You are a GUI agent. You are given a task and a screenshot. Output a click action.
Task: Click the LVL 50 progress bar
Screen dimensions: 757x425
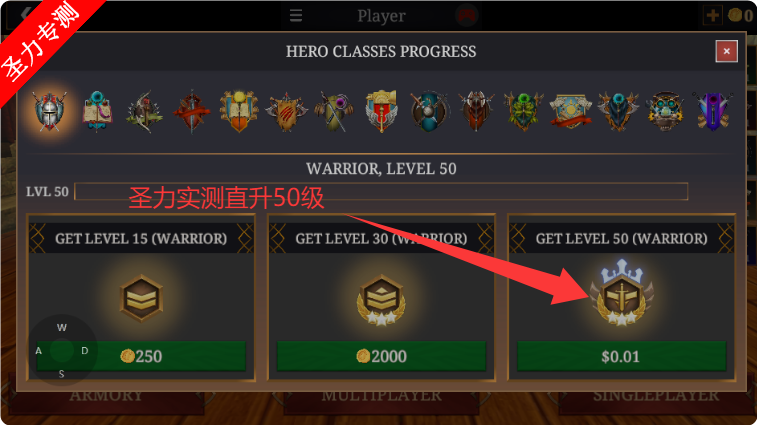tap(381, 191)
